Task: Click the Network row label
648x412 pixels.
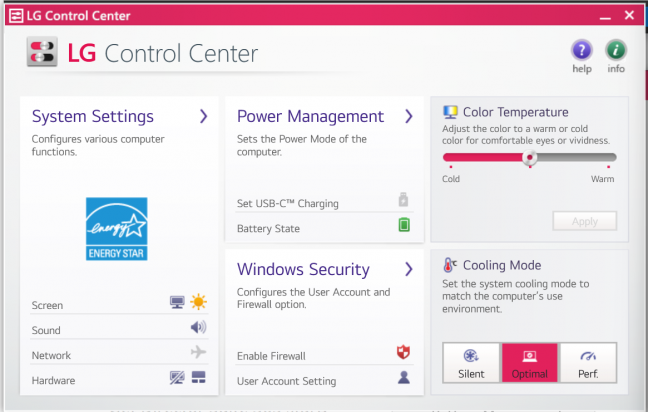Action: [51, 355]
